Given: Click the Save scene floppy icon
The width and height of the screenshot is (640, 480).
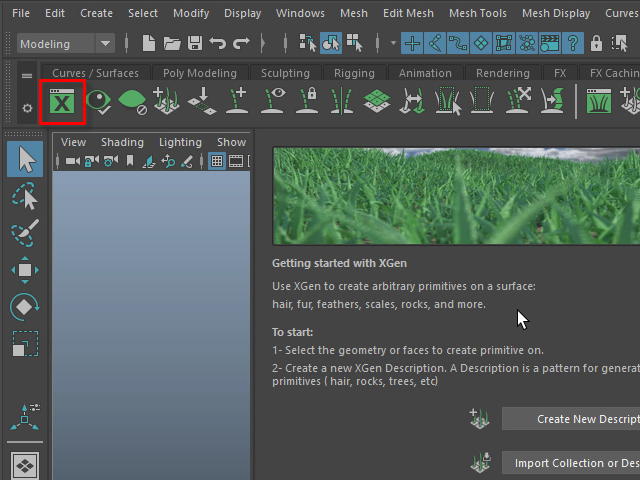Looking at the screenshot, I should pos(195,44).
